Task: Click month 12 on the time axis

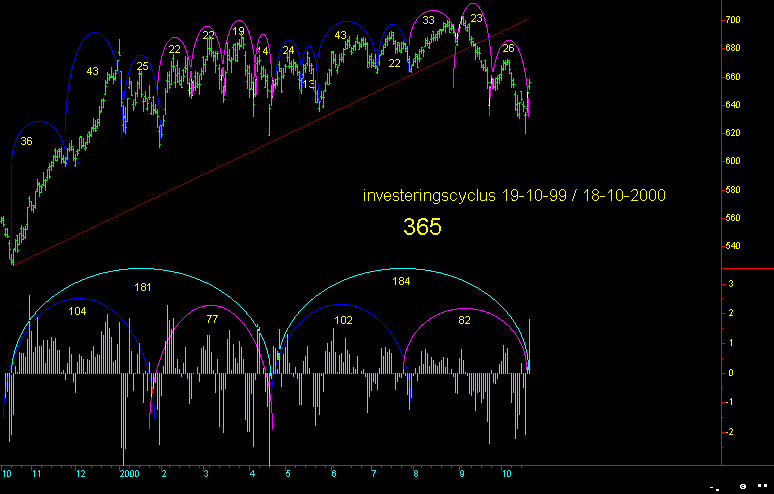Action: point(80,474)
